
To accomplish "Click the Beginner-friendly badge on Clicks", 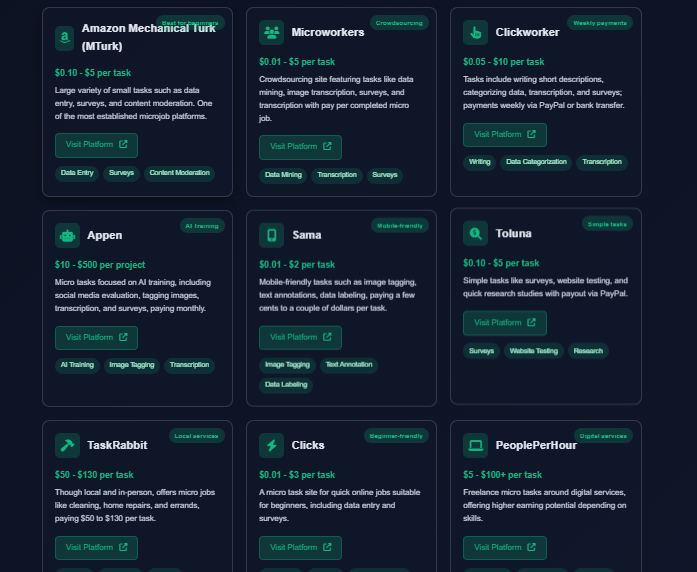I will [x=396, y=436].
